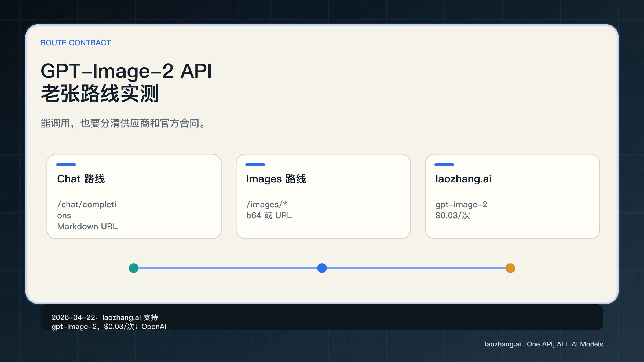The image size is (644, 362).
Task: Open the Images 路线 heading
Action: coord(277,179)
